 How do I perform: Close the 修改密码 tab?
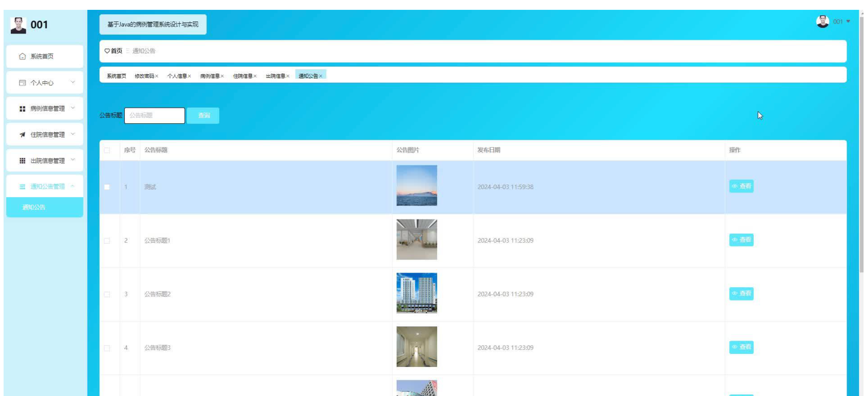(x=156, y=76)
